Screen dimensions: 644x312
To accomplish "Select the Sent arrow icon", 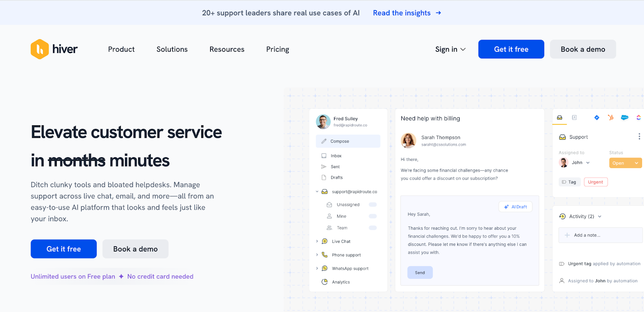I will tap(324, 166).
